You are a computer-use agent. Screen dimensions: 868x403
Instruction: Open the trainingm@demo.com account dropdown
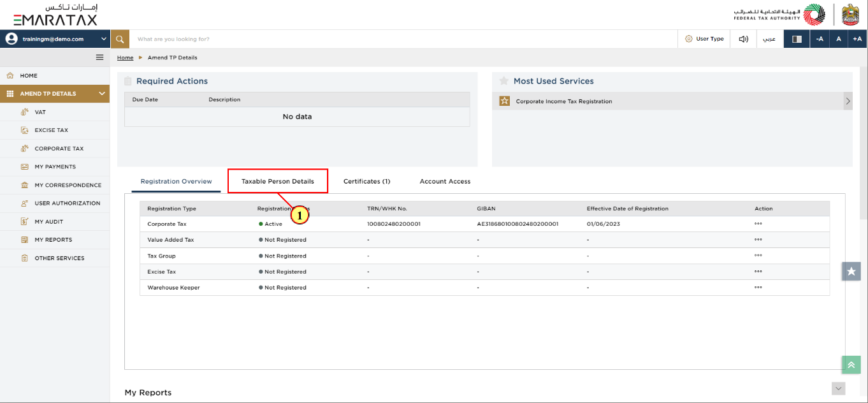pos(55,39)
